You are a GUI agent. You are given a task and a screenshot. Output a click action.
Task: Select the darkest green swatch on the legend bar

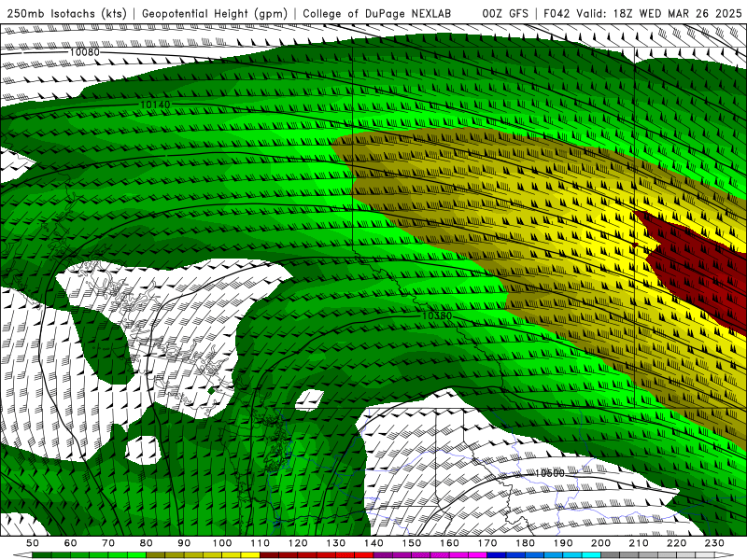click(x=42, y=555)
